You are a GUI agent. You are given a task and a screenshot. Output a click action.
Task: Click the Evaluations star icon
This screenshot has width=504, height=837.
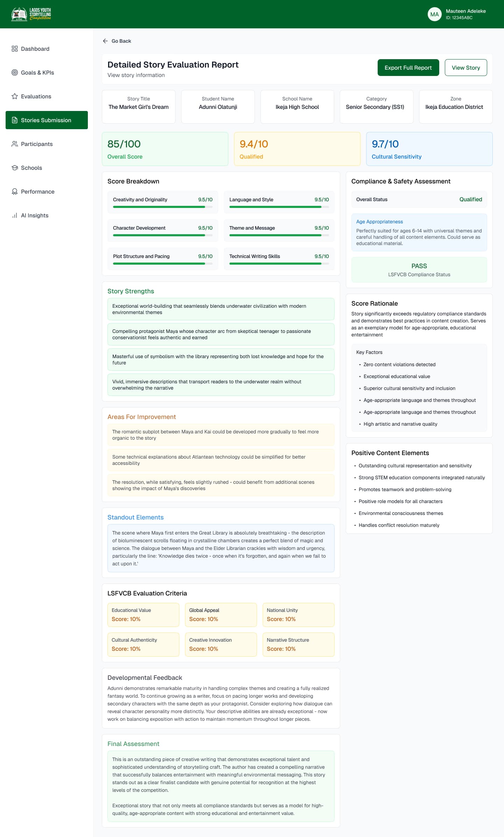15,96
